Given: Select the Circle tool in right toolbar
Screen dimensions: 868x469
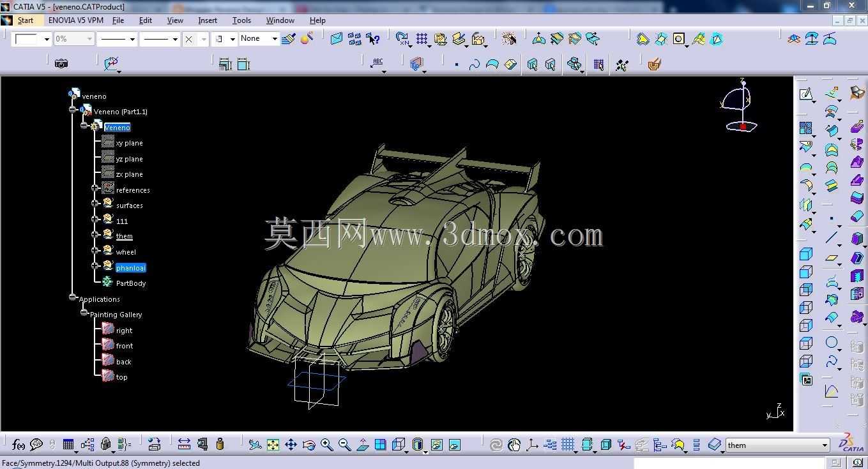Looking at the screenshot, I should [831, 343].
